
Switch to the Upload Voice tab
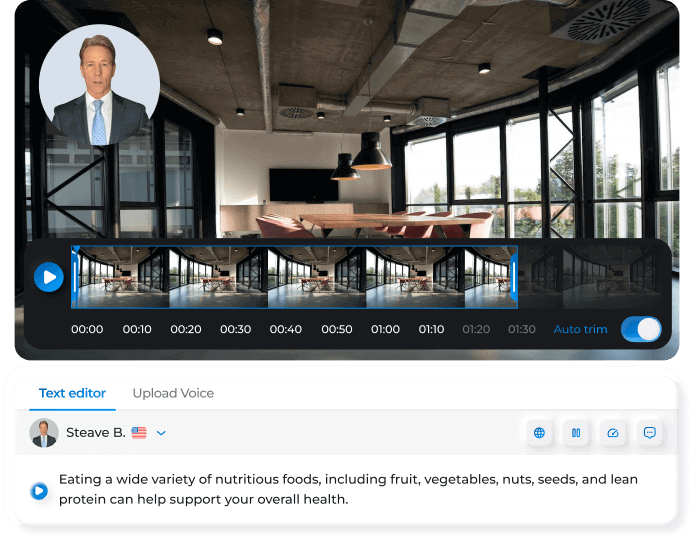pos(173,393)
